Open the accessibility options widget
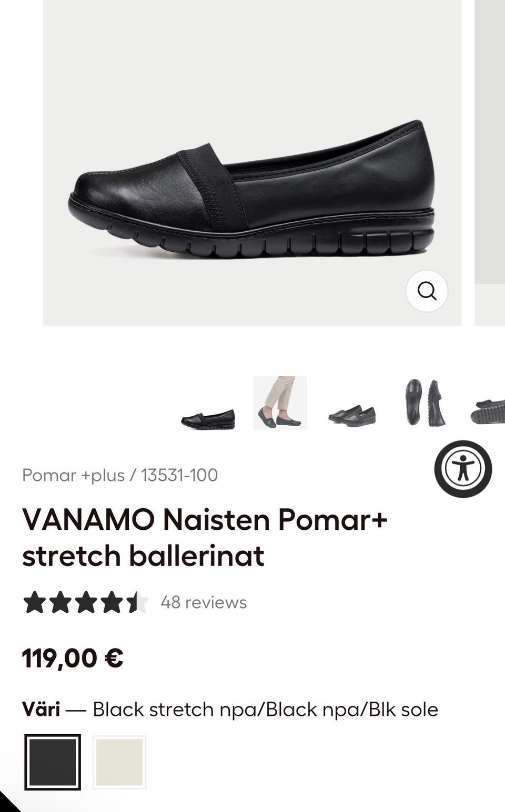The height and width of the screenshot is (812, 505). pyautogui.click(x=463, y=469)
